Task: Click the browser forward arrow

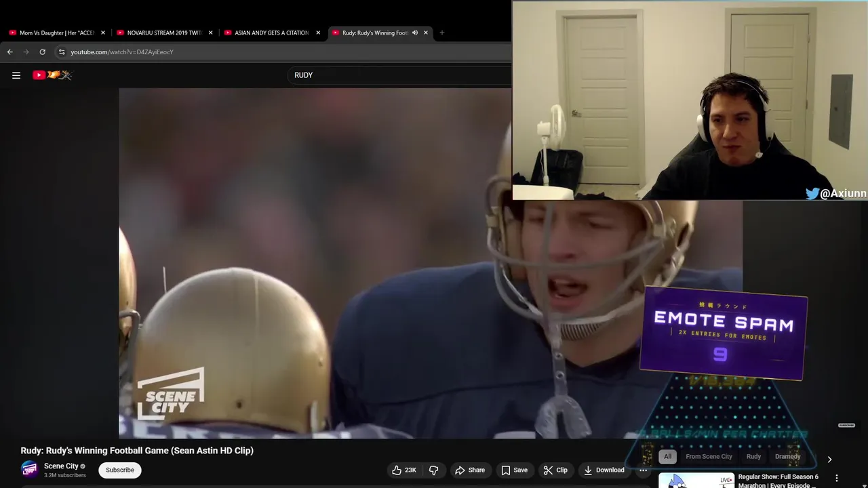Action: click(x=26, y=52)
